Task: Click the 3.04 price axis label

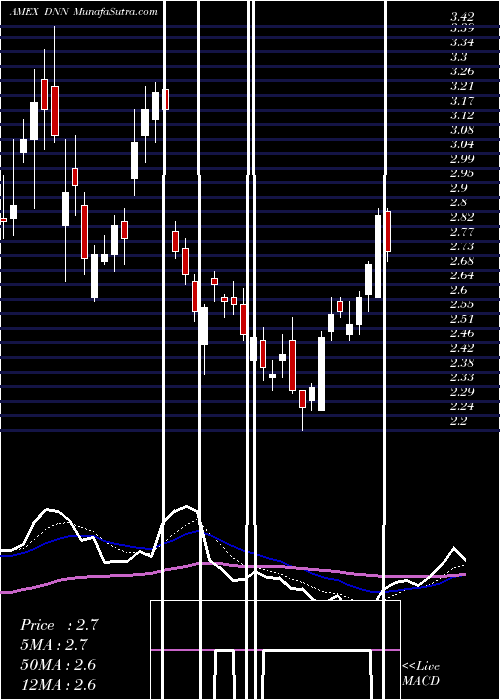Action: pyautogui.click(x=462, y=144)
